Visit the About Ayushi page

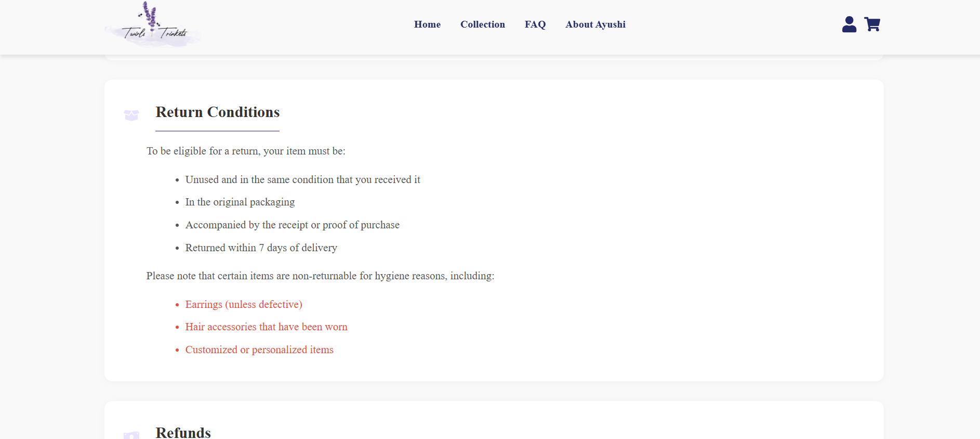point(595,24)
